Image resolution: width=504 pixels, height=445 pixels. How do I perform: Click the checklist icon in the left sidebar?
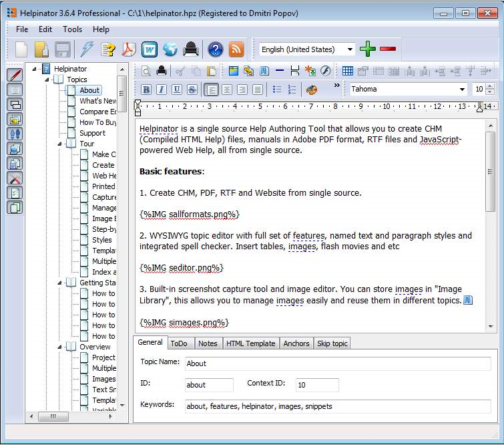point(15,193)
